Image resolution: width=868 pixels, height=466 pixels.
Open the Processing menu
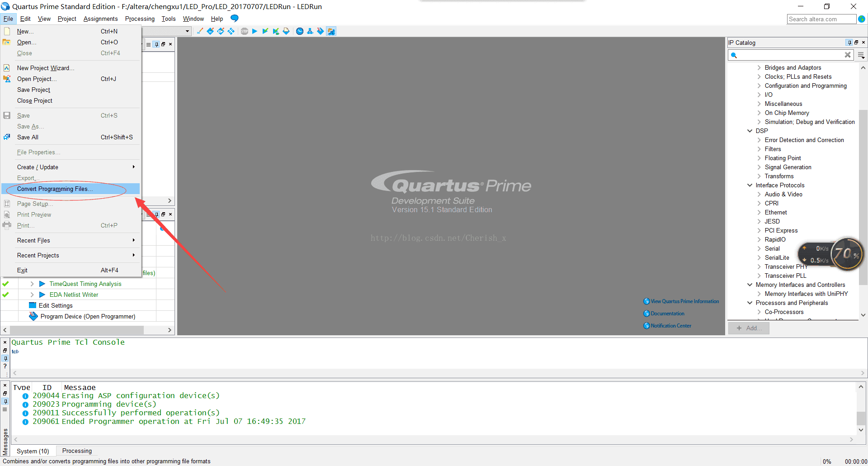pyautogui.click(x=140, y=19)
